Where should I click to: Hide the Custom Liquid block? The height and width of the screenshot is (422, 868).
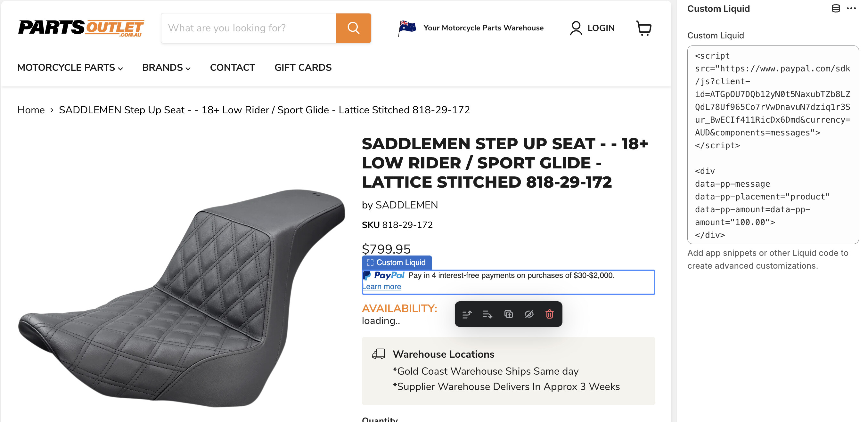529,314
